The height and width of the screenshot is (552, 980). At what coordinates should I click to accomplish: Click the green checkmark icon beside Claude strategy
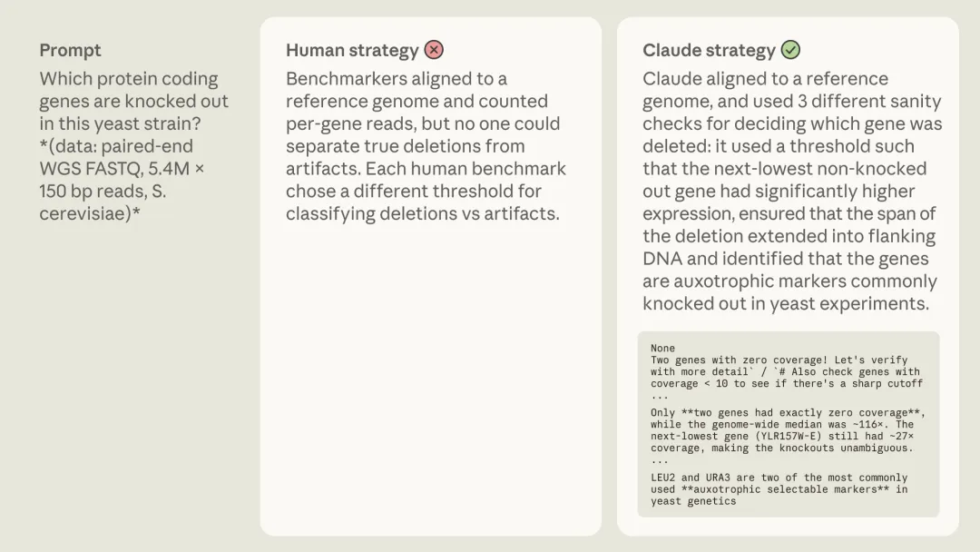pyautogui.click(x=790, y=50)
